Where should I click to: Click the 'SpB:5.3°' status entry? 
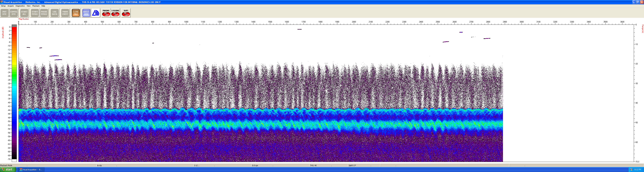[352, 165]
